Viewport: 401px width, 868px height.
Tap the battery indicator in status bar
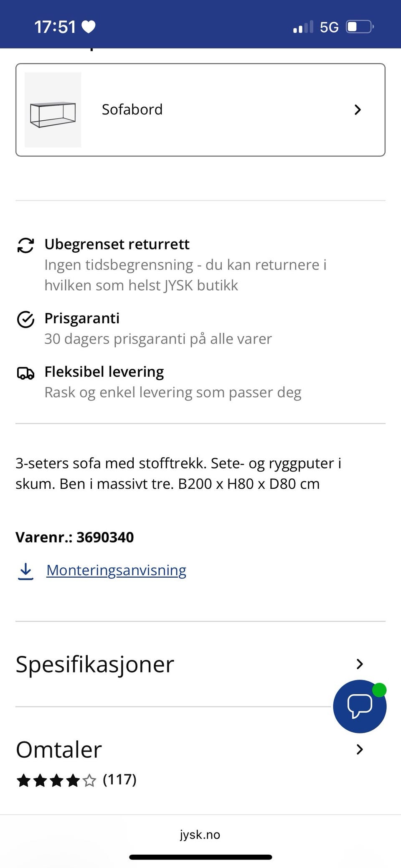pyautogui.click(x=359, y=27)
